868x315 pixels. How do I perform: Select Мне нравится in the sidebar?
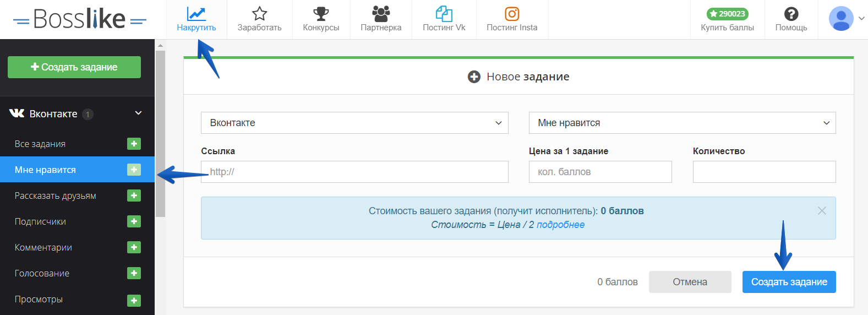tap(45, 170)
